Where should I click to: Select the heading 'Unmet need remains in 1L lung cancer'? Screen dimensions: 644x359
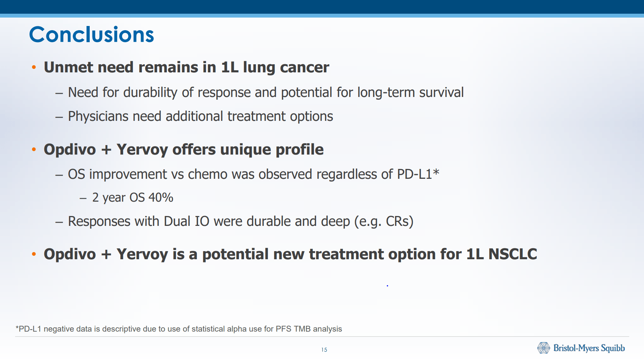pyautogui.click(x=186, y=67)
